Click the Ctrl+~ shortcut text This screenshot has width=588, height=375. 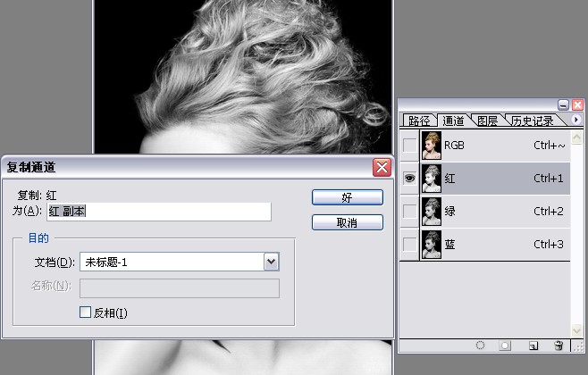[549, 146]
